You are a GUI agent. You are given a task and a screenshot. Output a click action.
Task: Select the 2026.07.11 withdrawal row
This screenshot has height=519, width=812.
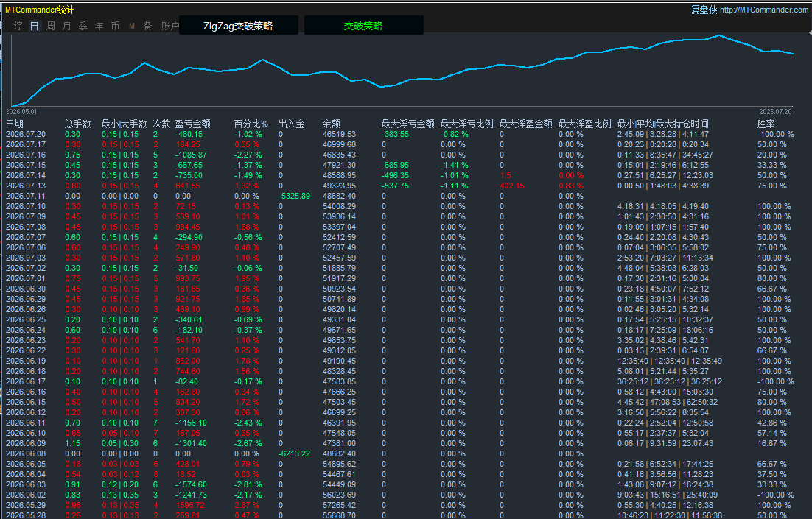point(400,196)
